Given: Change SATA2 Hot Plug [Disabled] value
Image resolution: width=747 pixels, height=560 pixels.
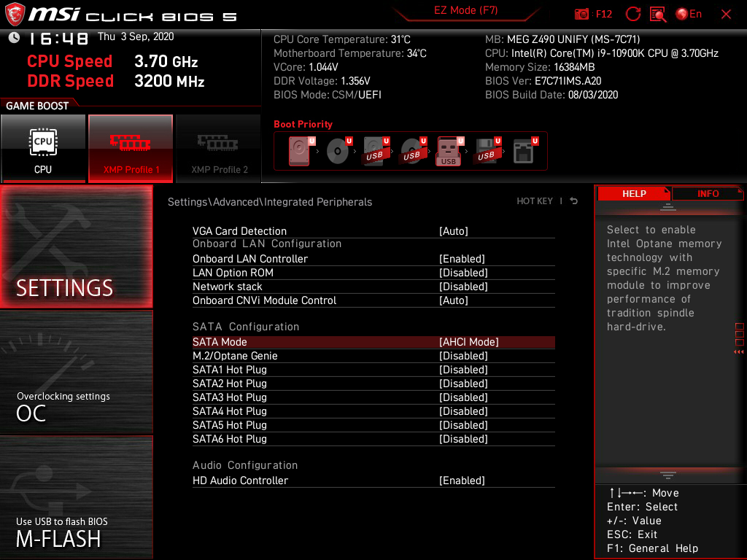Looking at the screenshot, I should click(x=463, y=384).
